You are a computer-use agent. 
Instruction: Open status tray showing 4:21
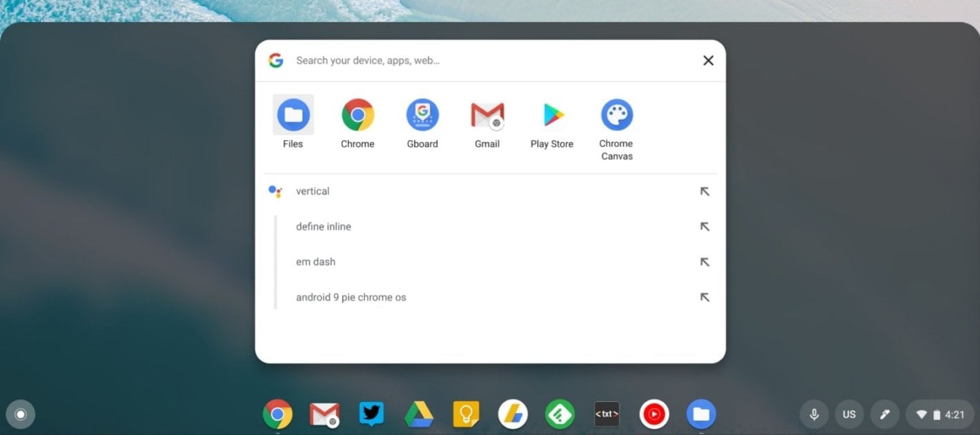coord(940,414)
